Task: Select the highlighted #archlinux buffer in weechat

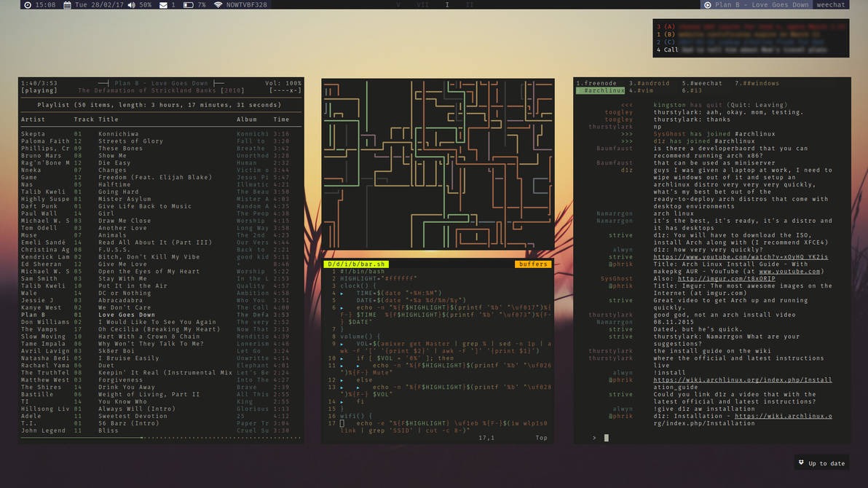Action: (x=601, y=90)
